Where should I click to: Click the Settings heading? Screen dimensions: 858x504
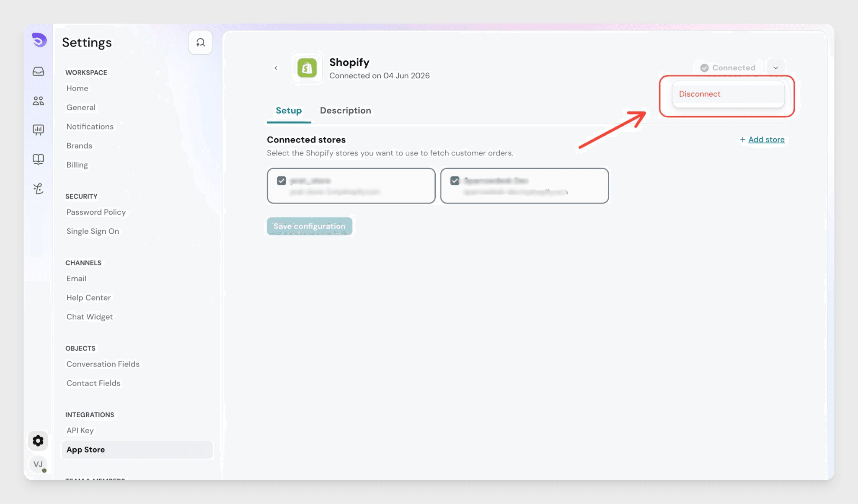(x=87, y=42)
